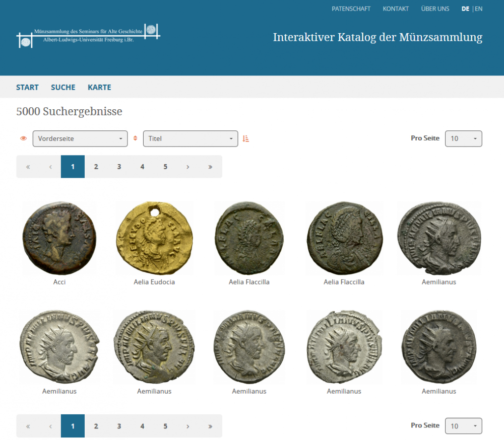The width and height of the screenshot is (504, 440).
Task: Go to last page using top pagination
Action: click(210, 167)
